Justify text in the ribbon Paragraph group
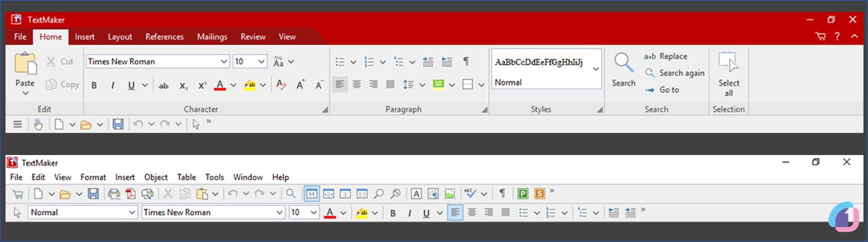Screen dimensions: 868x242 (x=390, y=84)
